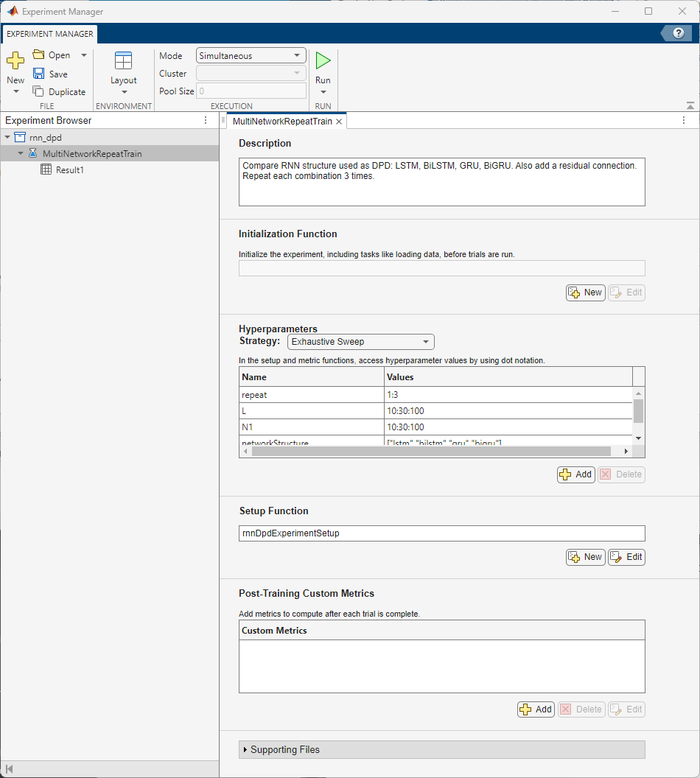Open the Mode dropdown showing Simultaneous
This screenshot has width=700, height=778.
[251, 55]
